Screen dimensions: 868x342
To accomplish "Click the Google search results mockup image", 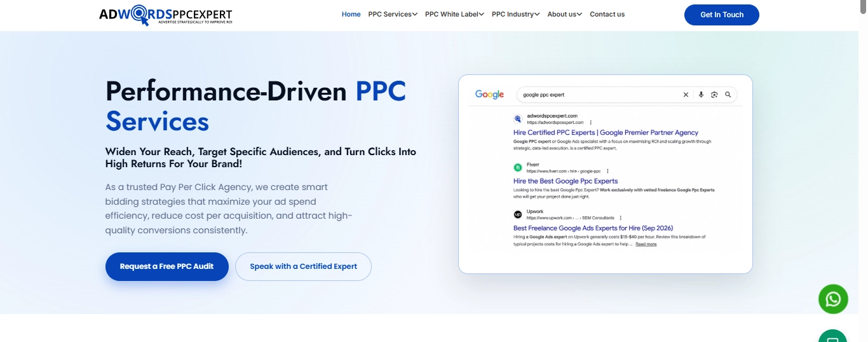I will tap(606, 174).
